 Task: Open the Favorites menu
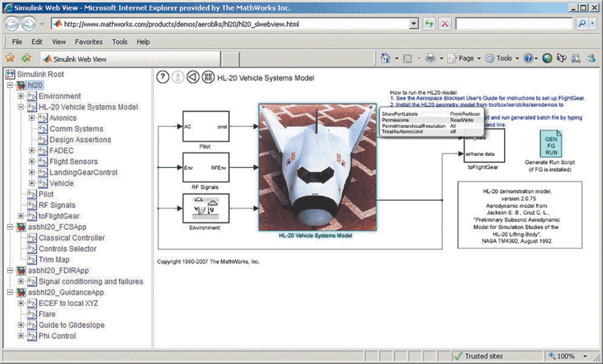click(x=88, y=42)
